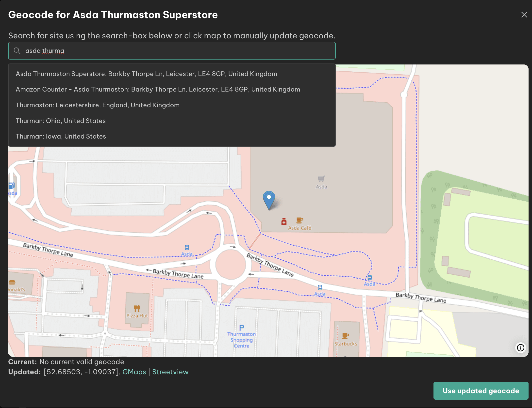Image resolution: width=532 pixels, height=408 pixels.
Task: Select Thurman, Iowa suggestion
Action: click(x=172, y=136)
